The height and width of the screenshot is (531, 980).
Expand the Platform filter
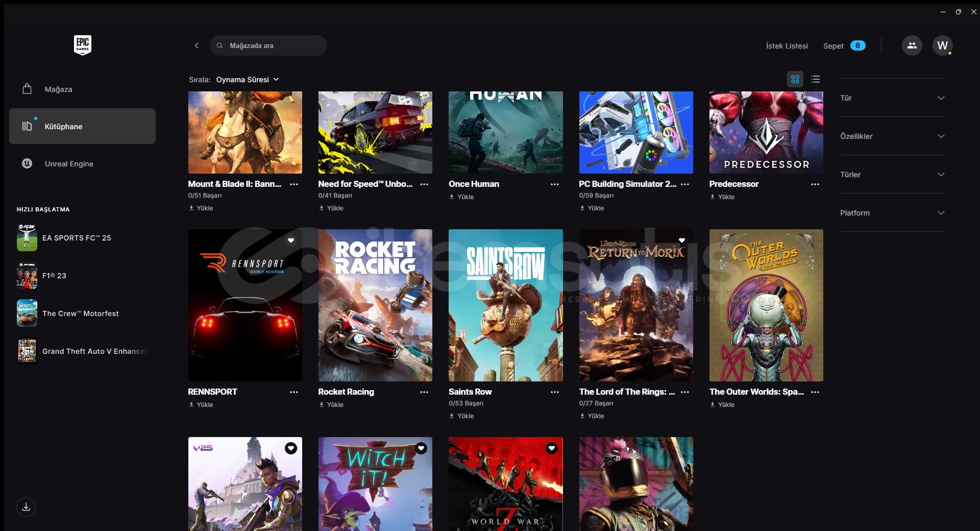893,213
